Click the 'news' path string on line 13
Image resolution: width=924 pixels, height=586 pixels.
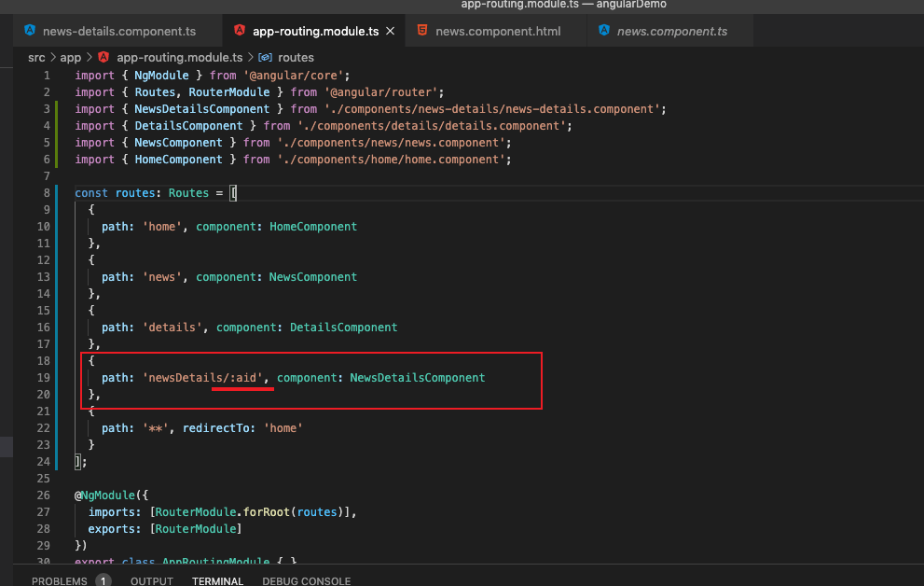[x=162, y=276]
